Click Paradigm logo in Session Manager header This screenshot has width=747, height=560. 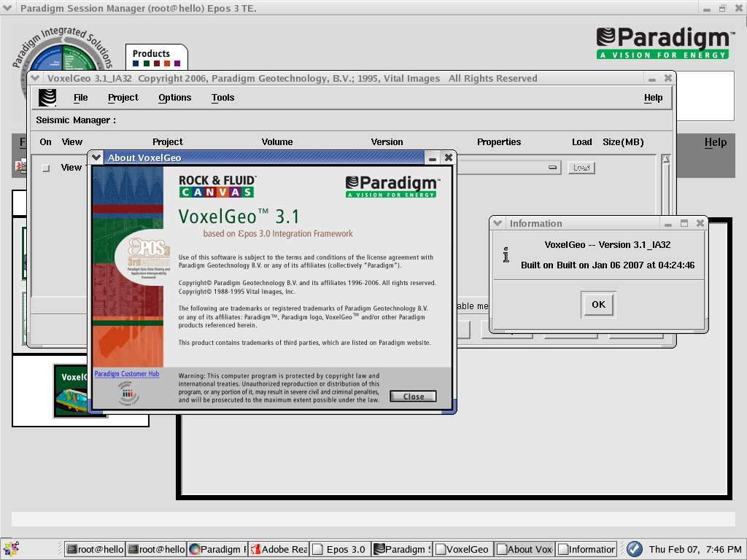[665, 43]
